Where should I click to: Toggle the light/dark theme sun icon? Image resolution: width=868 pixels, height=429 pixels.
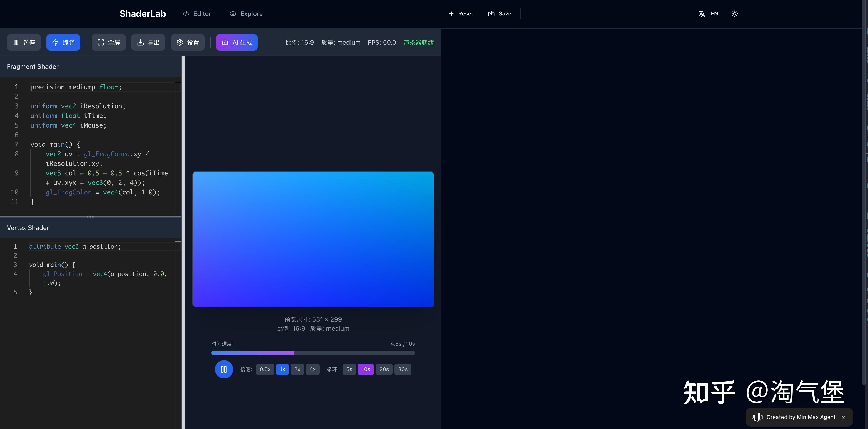point(734,14)
